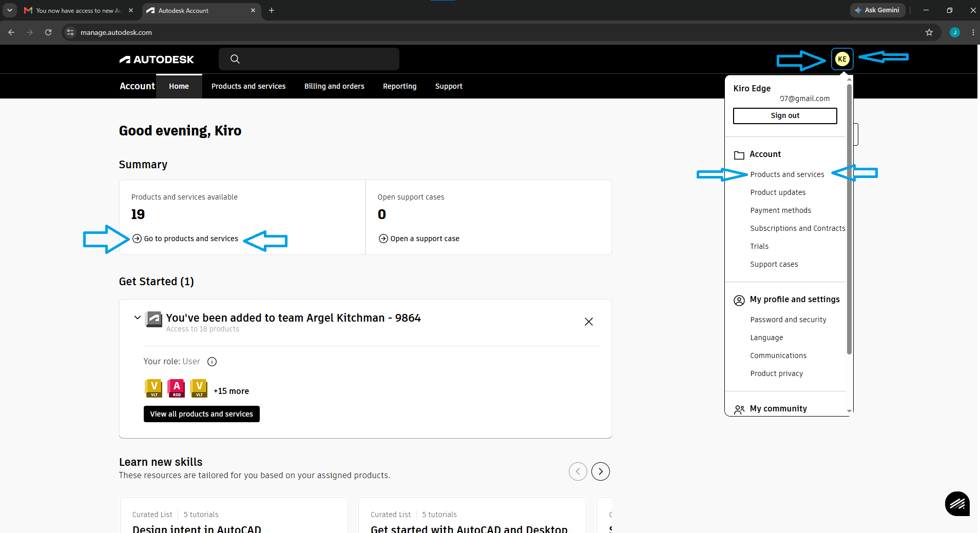Click My community heading
The width and height of the screenshot is (980, 533).
[x=778, y=409]
